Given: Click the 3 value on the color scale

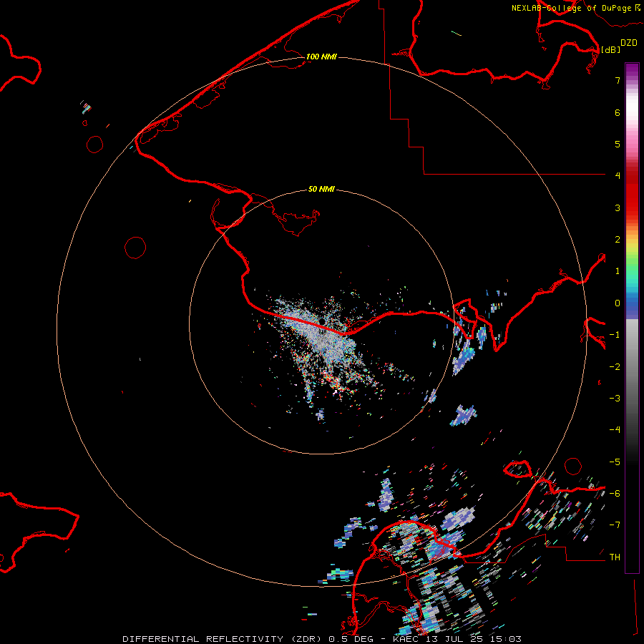Looking at the screenshot, I should click(618, 208).
